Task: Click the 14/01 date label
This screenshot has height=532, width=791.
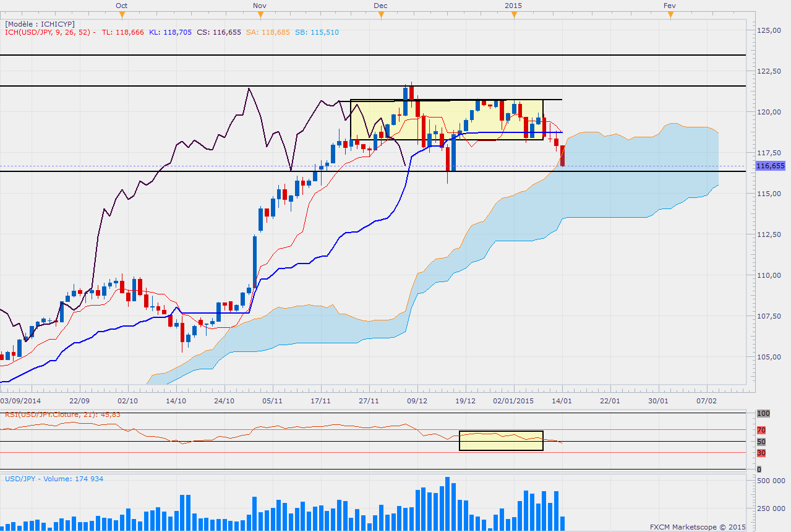Action: 562,401
